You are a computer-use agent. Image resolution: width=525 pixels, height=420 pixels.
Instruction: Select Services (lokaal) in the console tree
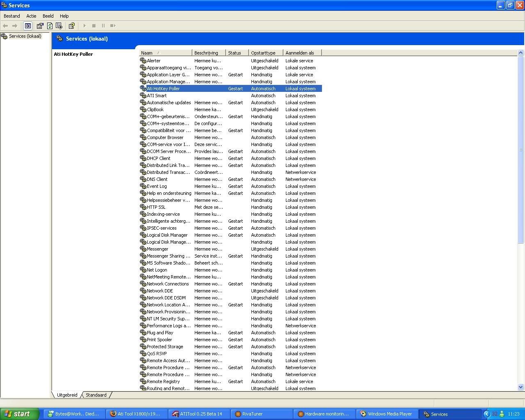pyautogui.click(x=25, y=36)
